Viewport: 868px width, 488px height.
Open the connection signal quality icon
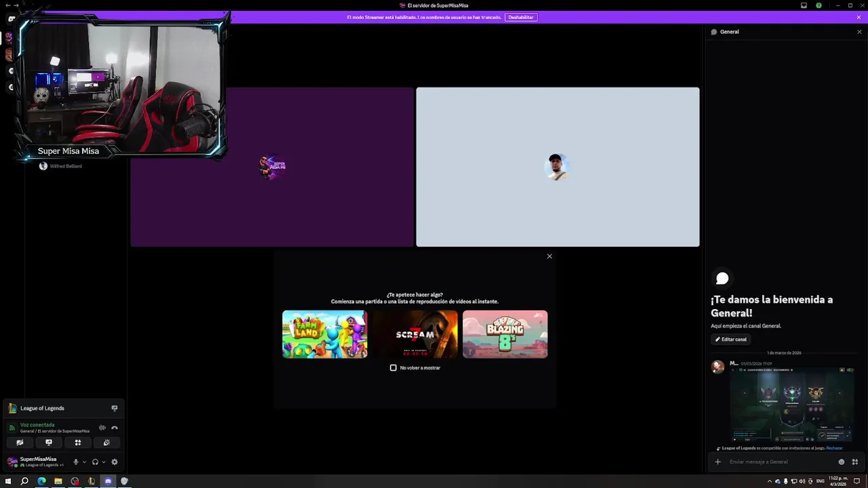click(12, 428)
